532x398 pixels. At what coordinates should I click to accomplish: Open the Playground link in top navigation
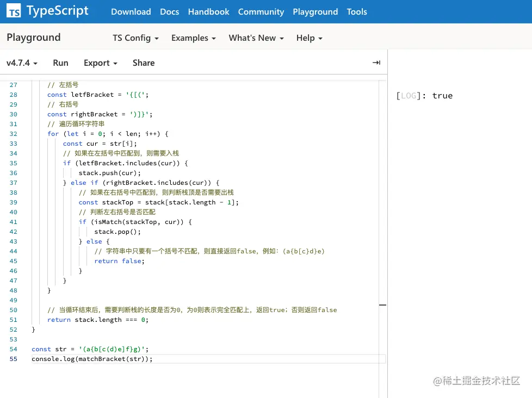(x=315, y=12)
